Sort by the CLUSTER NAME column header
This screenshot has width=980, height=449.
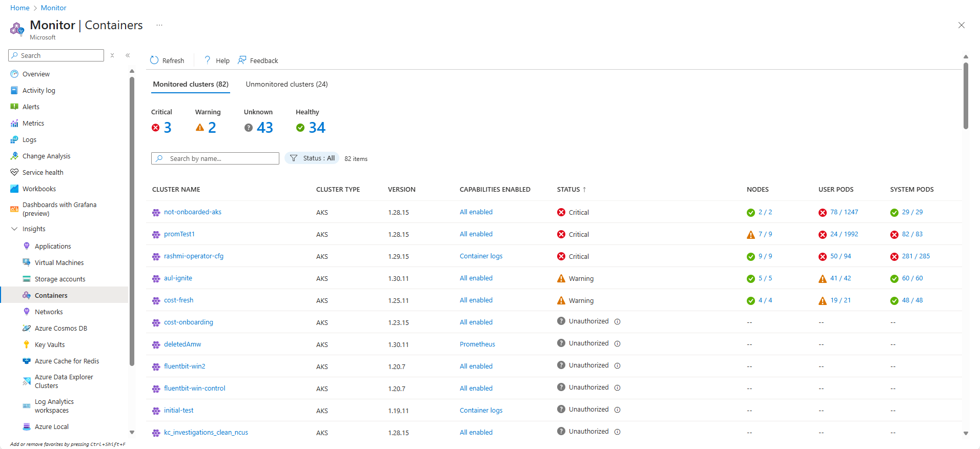176,190
